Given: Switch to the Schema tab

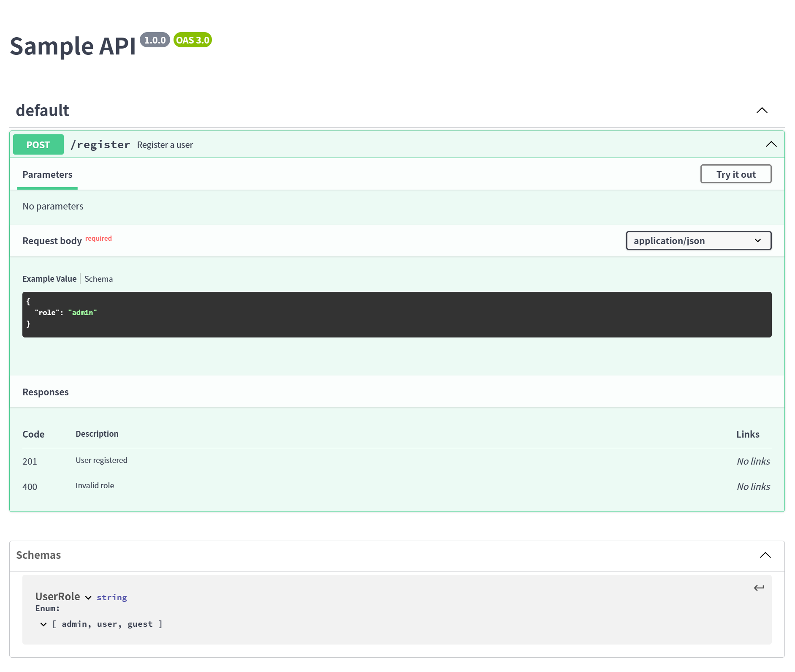Looking at the screenshot, I should pyautogui.click(x=98, y=279).
